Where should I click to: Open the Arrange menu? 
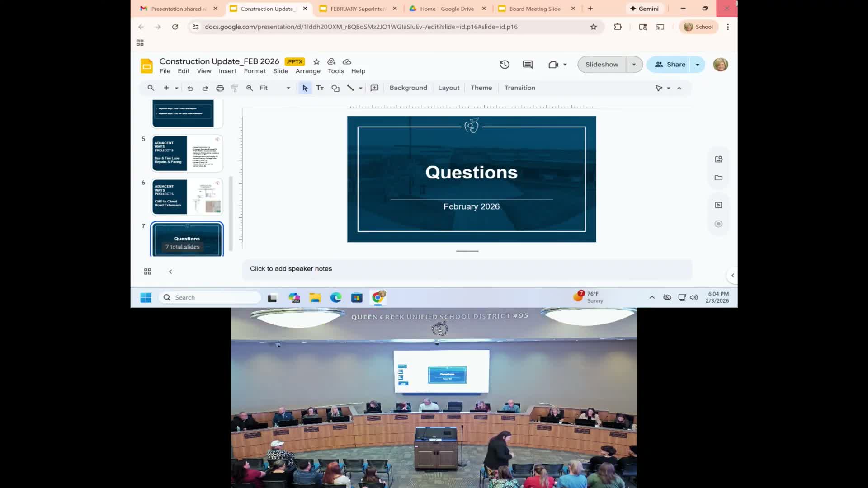tap(308, 71)
